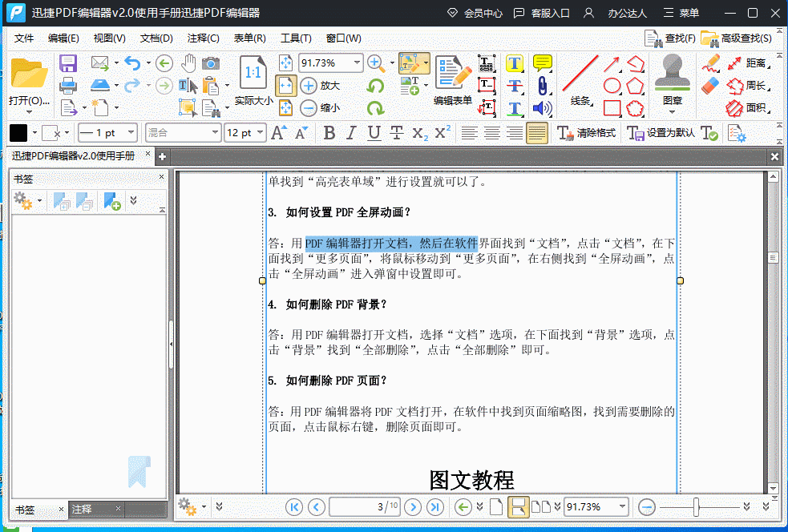The height and width of the screenshot is (532, 788).
Task: Click the redo arrow icon
Action: click(x=133, y=86)
